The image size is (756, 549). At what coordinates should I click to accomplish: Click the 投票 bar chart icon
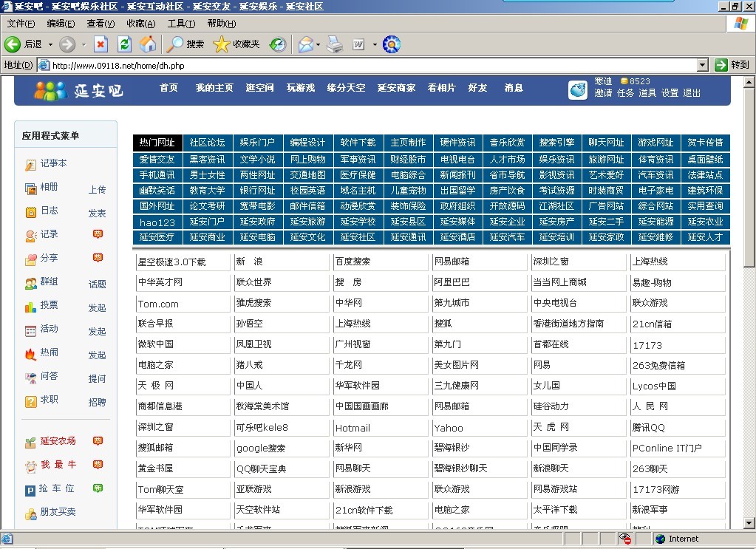(x=30, y=307)
